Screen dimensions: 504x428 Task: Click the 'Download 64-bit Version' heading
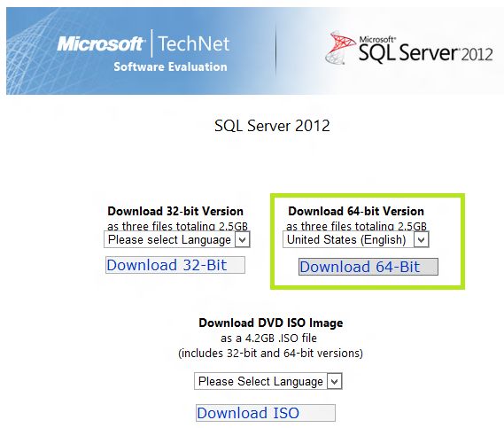(x=356, y=211)
